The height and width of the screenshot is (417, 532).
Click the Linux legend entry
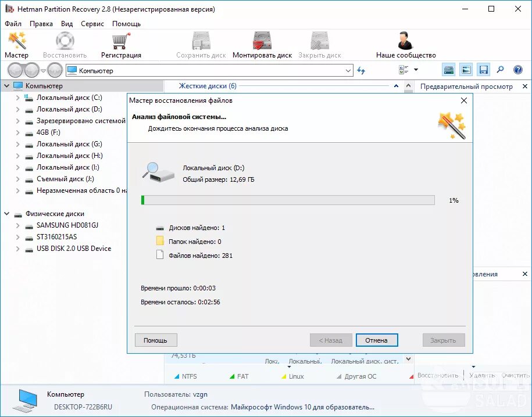pyautogui.click(x=293, y=376)
